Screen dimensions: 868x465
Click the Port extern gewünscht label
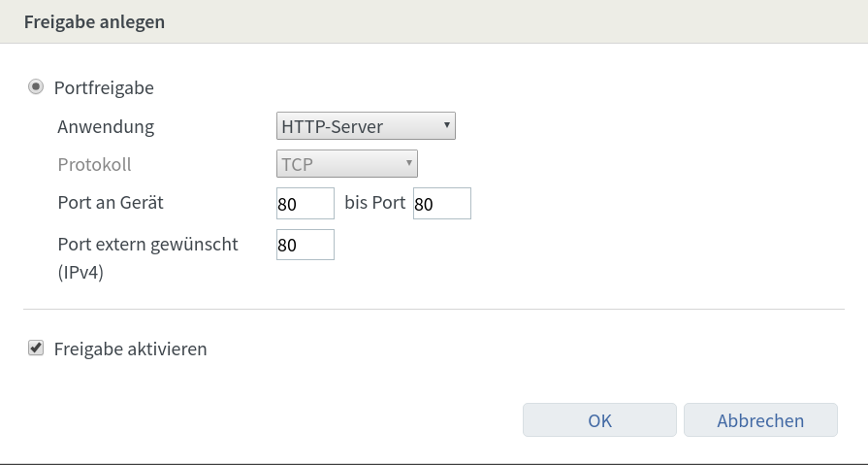click(147, 244)
